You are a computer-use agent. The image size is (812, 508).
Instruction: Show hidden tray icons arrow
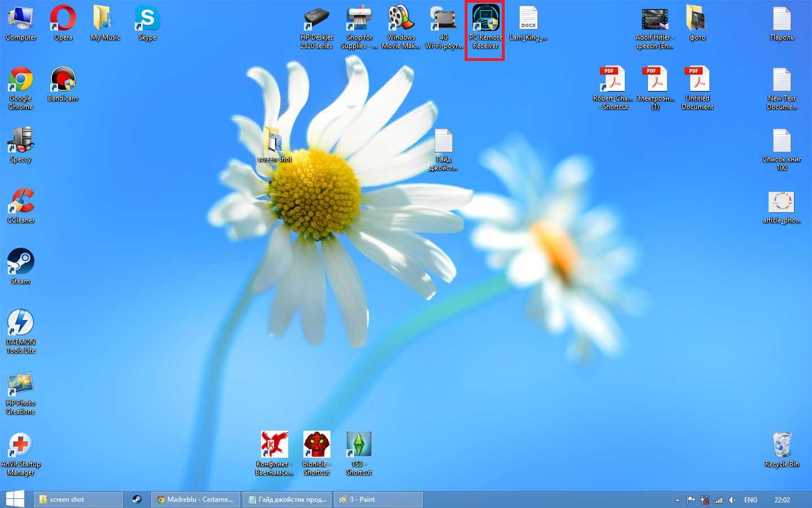(x=677, y=500)
